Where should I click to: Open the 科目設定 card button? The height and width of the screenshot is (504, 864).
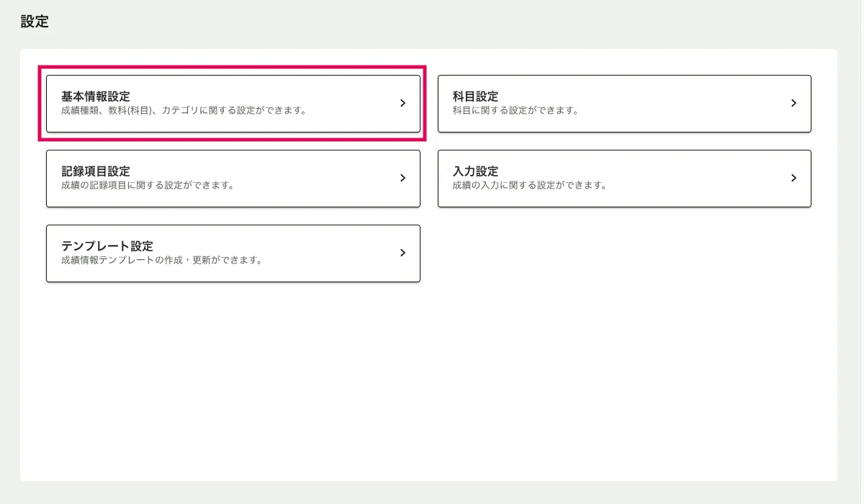(624, 104)
